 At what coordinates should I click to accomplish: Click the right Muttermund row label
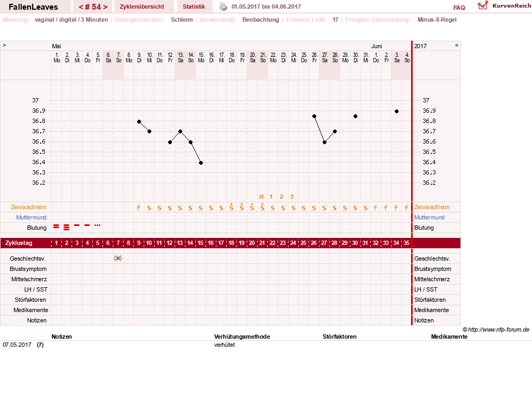(x=429, y=217)
